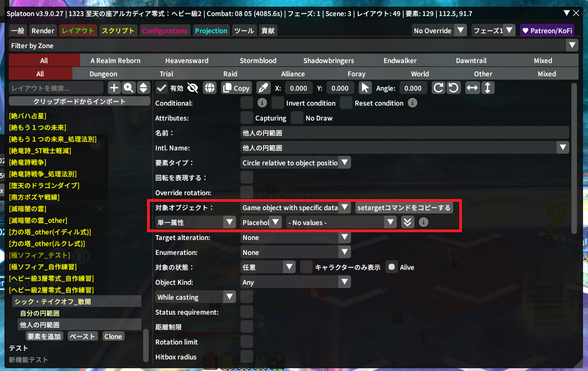Click the double-chevron icon beside No values

click(407, 222)
